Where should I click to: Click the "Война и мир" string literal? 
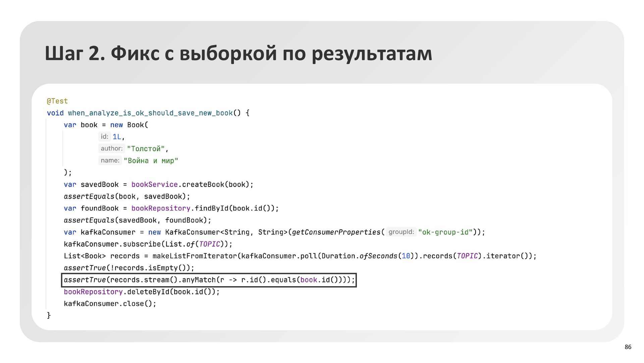click(x=151, y=161)
